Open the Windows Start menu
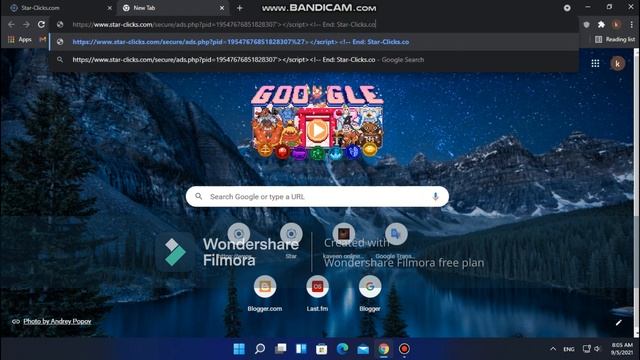This screenshot has width=640, height=360. 239,349
